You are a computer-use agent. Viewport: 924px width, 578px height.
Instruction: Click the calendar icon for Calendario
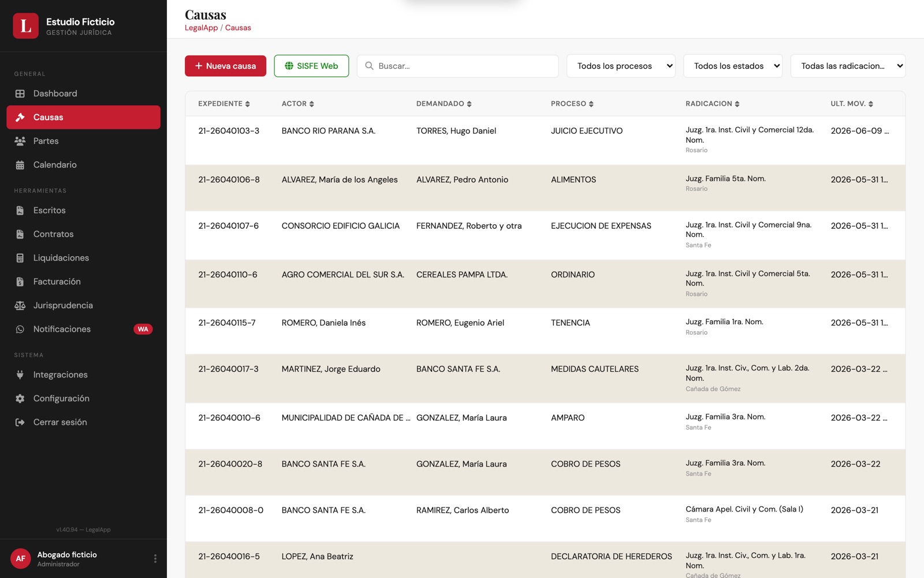[x=20, y=165]
